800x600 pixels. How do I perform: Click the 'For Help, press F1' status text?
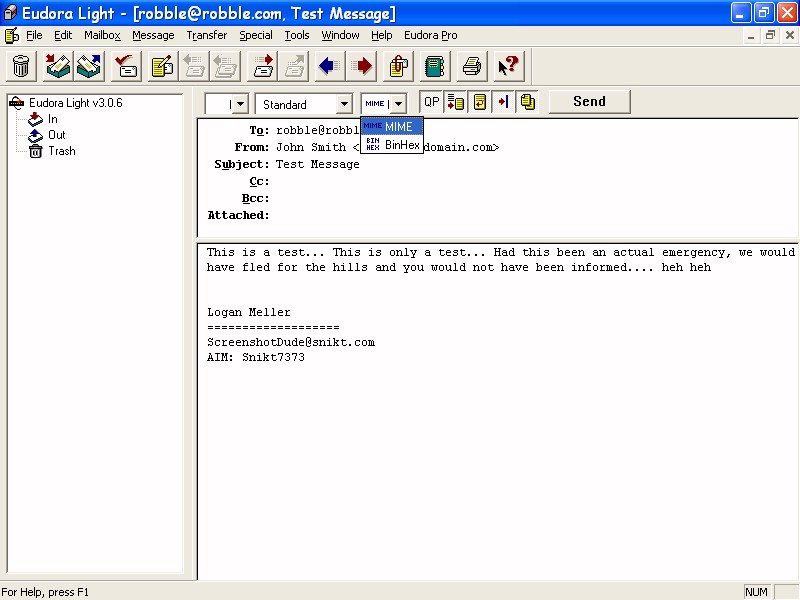tap(45, 592)
